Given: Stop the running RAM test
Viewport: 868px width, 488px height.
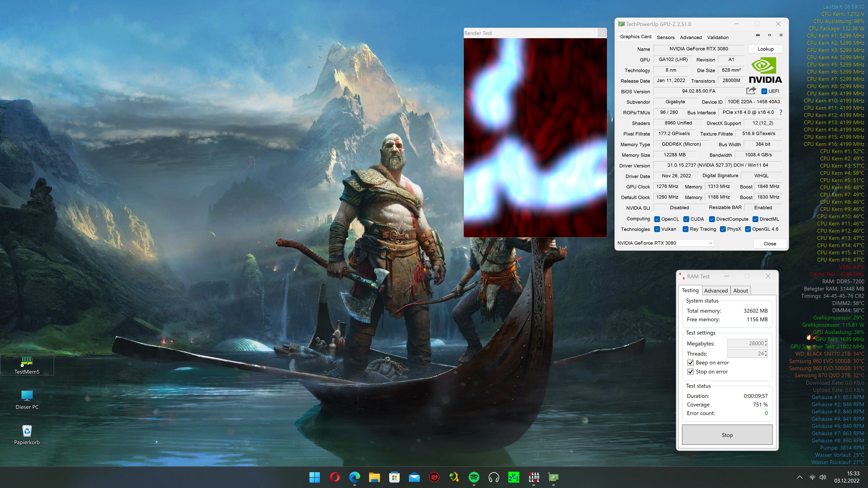Looking at the screenshot, I should click(727, 435).
